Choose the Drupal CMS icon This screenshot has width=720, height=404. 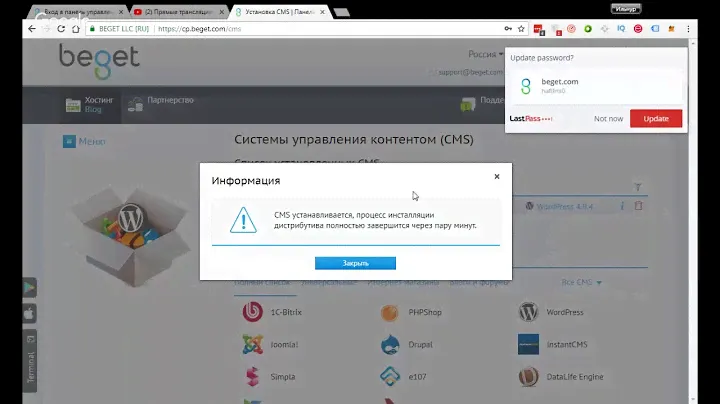pyautogui.click(x=390, y=345)
